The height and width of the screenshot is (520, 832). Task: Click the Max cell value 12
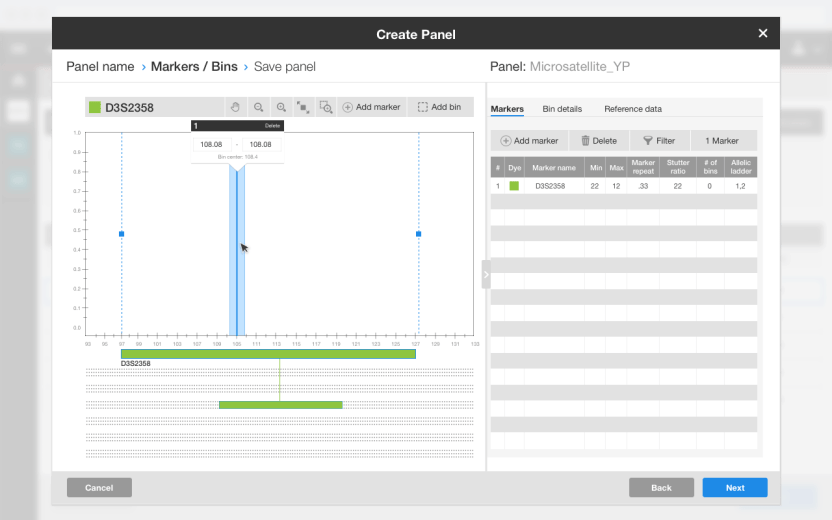[x=616, y=186]
